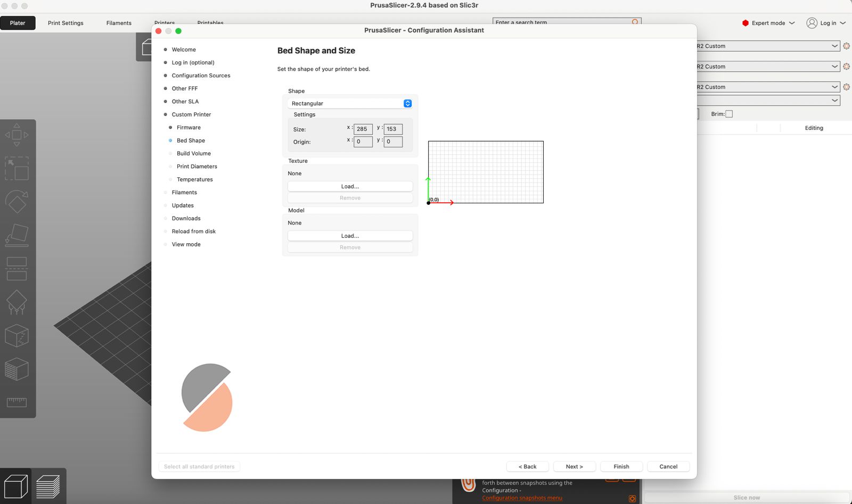Screen dimensions: 852x504
Task: Expand the Expert mode dropdown
Action: point(768,23)
